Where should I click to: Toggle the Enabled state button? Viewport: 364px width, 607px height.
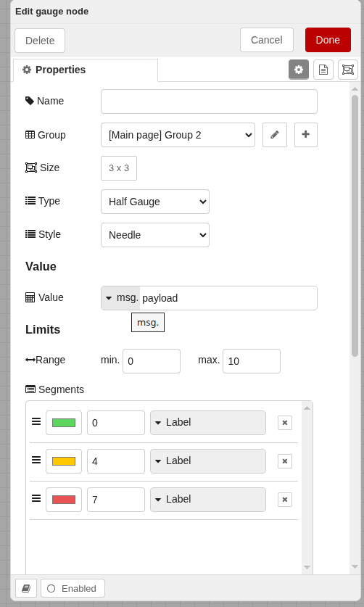point(73,588)
